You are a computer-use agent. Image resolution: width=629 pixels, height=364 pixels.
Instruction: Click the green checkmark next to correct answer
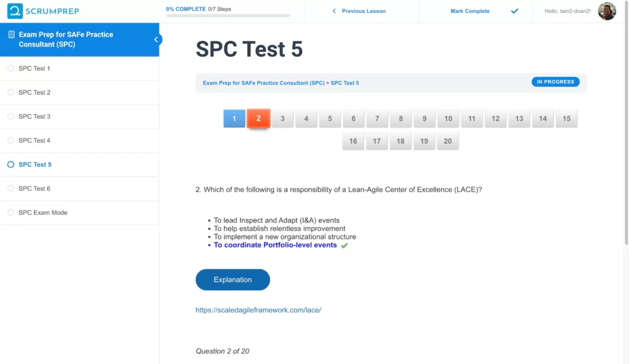click(344, 245)
